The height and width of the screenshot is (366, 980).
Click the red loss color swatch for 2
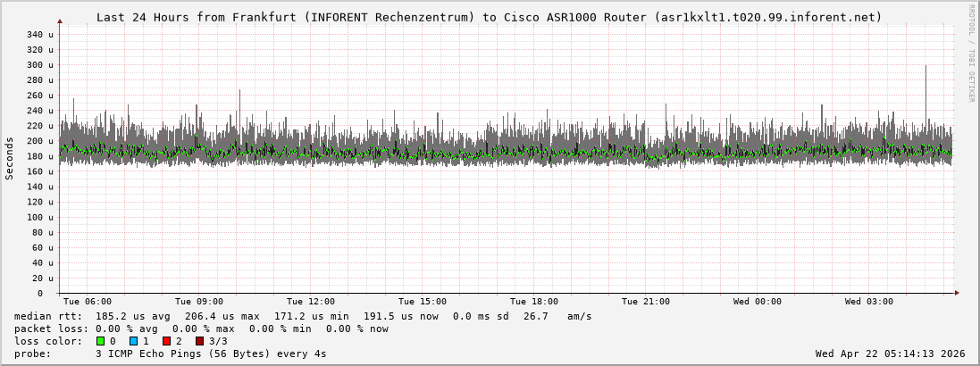tap(166, 341)
